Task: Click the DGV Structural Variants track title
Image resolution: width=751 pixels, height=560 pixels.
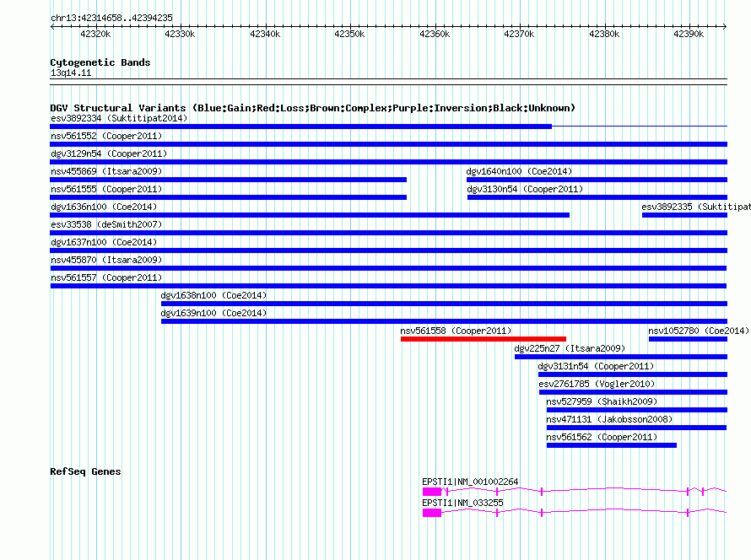Action: [313, 108]
